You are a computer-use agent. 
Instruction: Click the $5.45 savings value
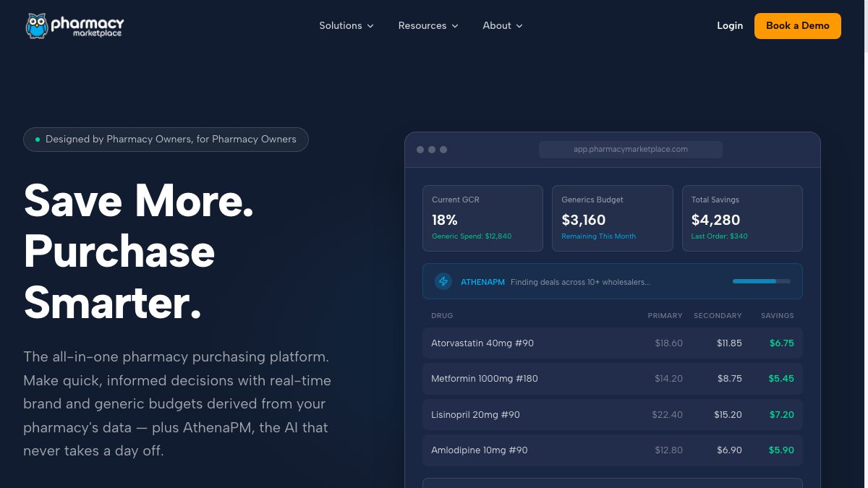[x=781, y=379]
